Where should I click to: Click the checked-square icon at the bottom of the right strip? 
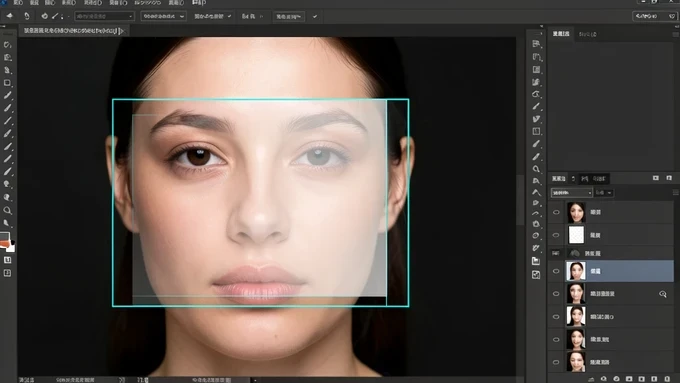coord(536,275)
